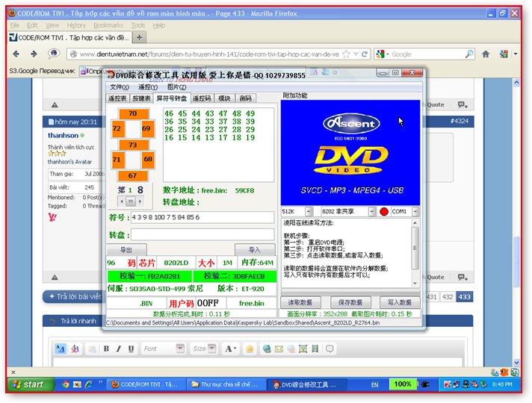The image size is (532, 403).
Task: Expand the quick launch chevron
Action: 100,382
